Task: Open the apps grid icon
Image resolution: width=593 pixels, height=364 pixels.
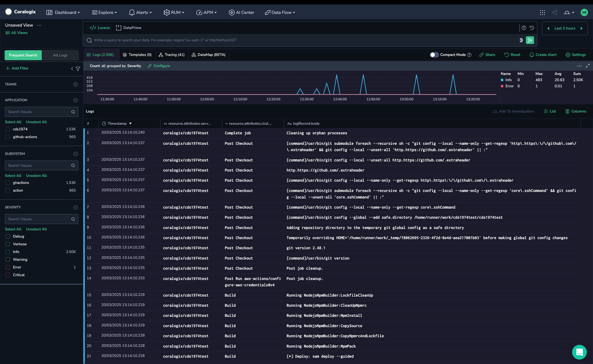Action: pos(542,13)
